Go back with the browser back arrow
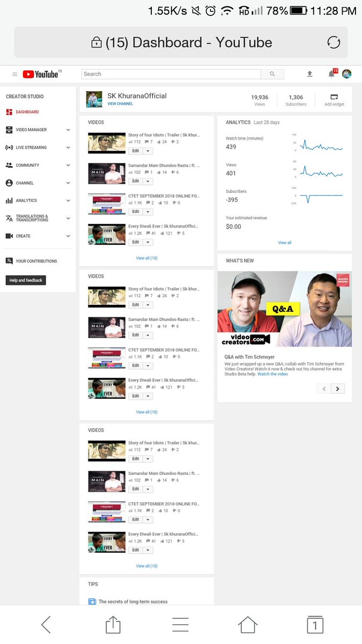The image size is (362, 644). click(x=46, y=625)
